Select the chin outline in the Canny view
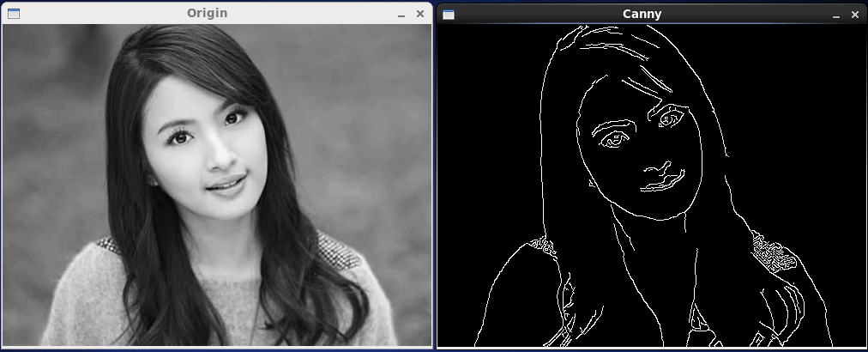868x352 pixels. (662, 210)
